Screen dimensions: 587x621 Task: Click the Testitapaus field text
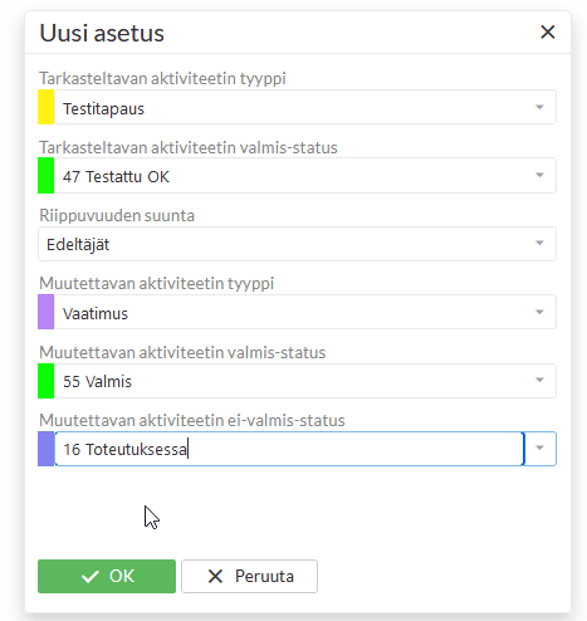104,109
